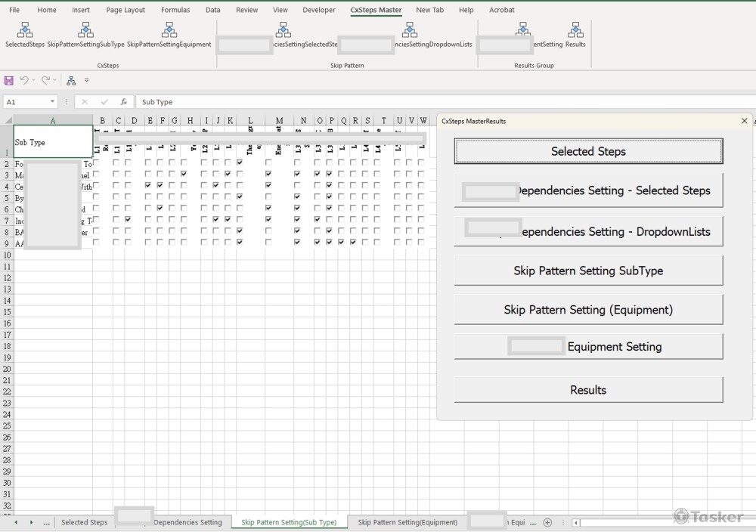Switch to the Formulas ribbon tab

175,10
